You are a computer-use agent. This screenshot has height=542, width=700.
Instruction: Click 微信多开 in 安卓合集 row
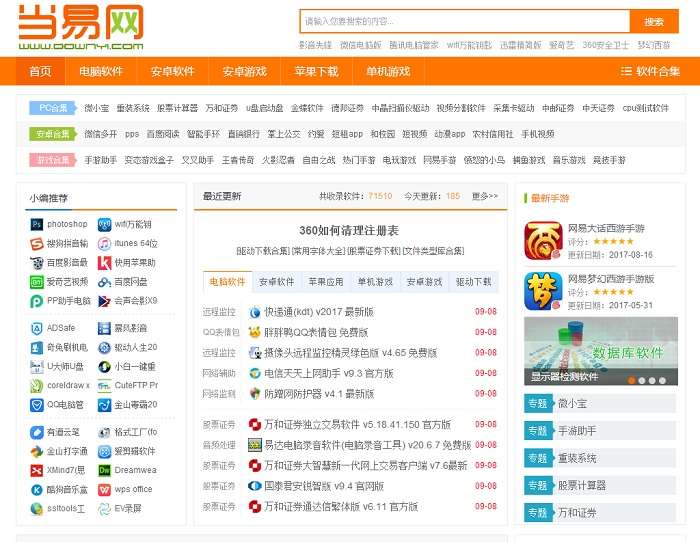click(x=100, y=134)
